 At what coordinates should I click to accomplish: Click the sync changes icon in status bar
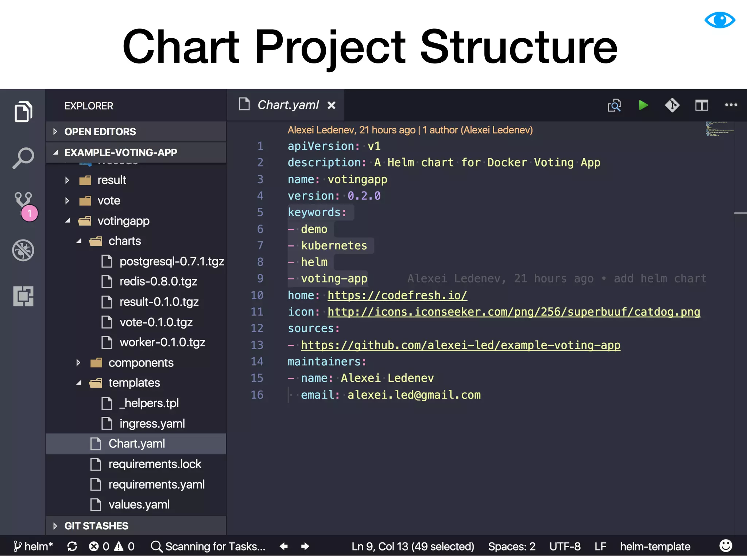72,546
